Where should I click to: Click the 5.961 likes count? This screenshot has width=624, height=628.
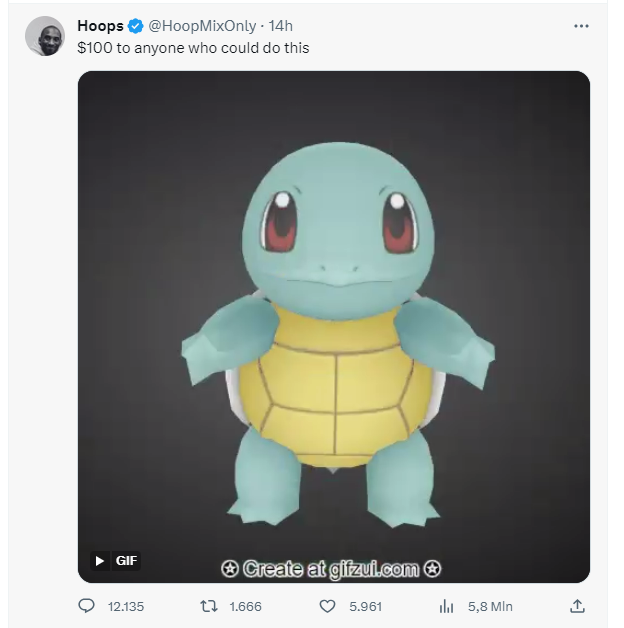coord(365,607)
